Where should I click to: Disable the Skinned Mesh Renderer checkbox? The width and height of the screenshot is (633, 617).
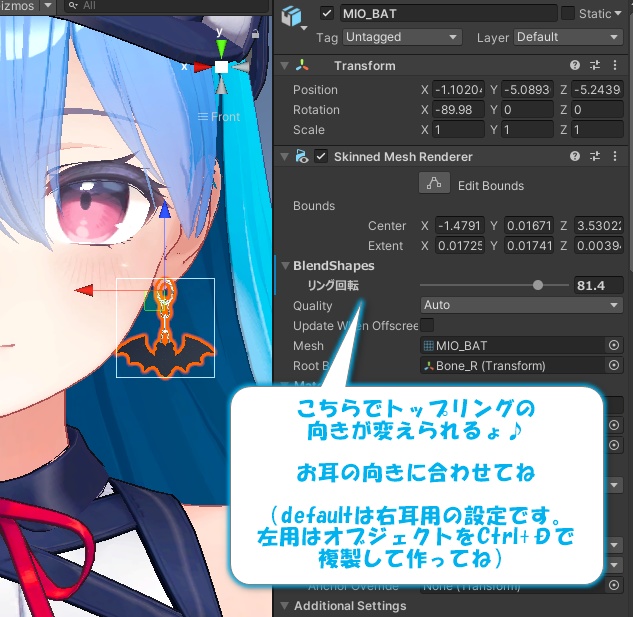[x=321, y=156]
